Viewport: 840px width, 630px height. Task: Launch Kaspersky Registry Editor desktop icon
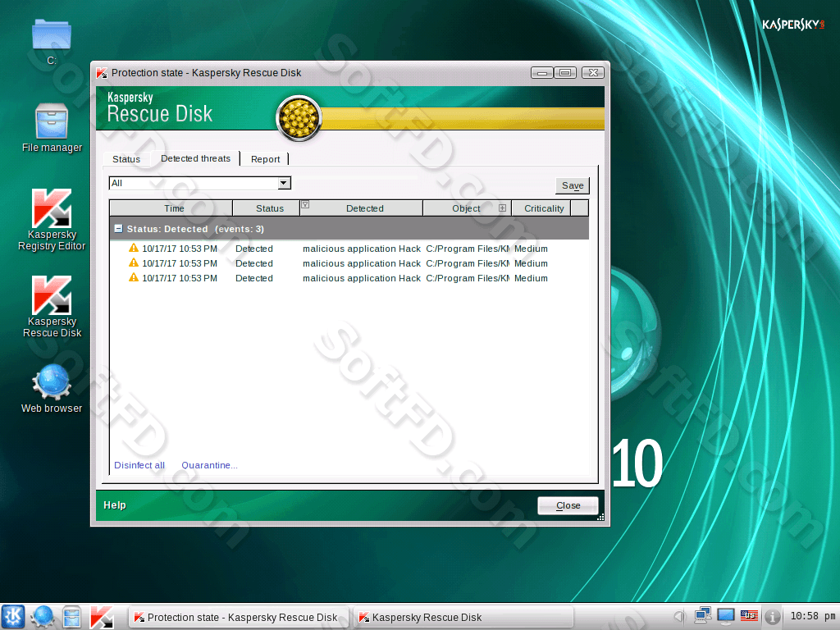click(x=52, y=209)
